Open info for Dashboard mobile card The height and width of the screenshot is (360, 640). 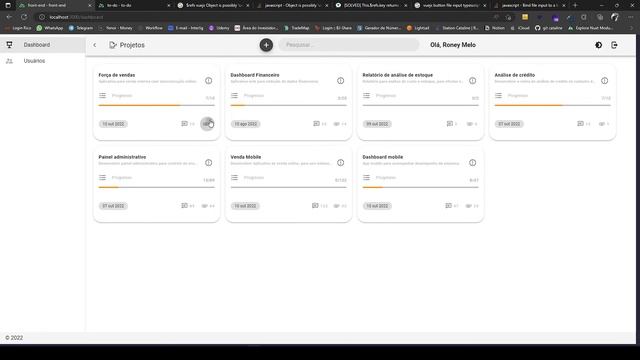click(x=472, y=163)
